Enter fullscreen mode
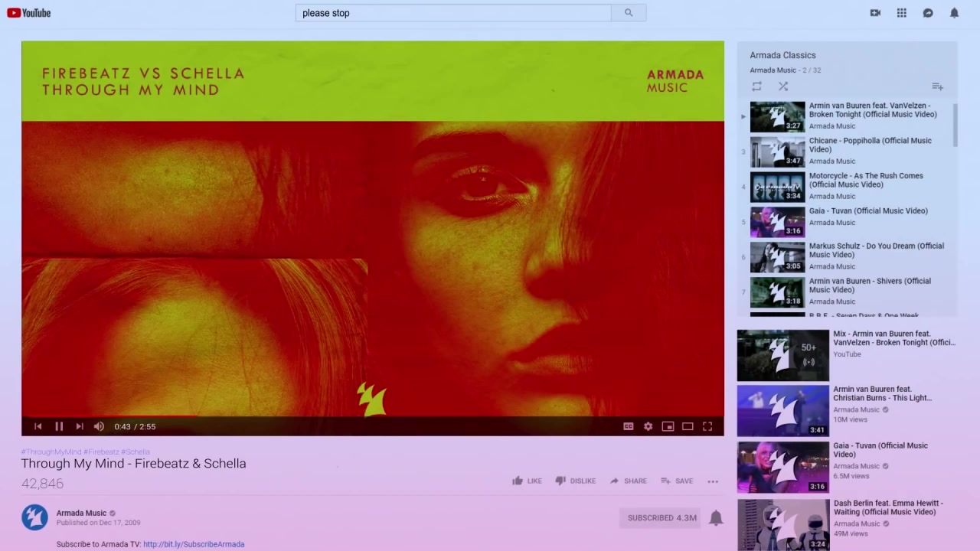Screen dimensions: 980x551 click(707, 426)
